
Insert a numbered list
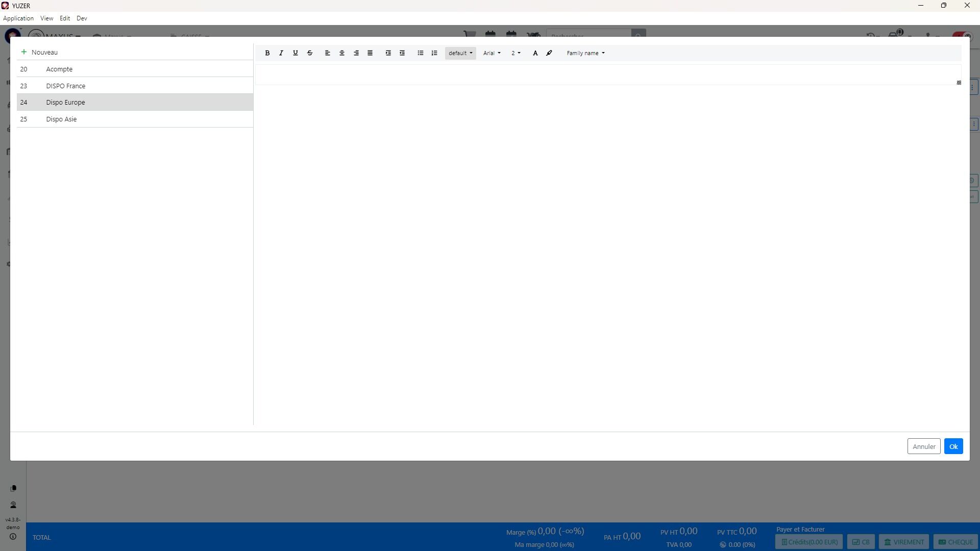(434, 53)
